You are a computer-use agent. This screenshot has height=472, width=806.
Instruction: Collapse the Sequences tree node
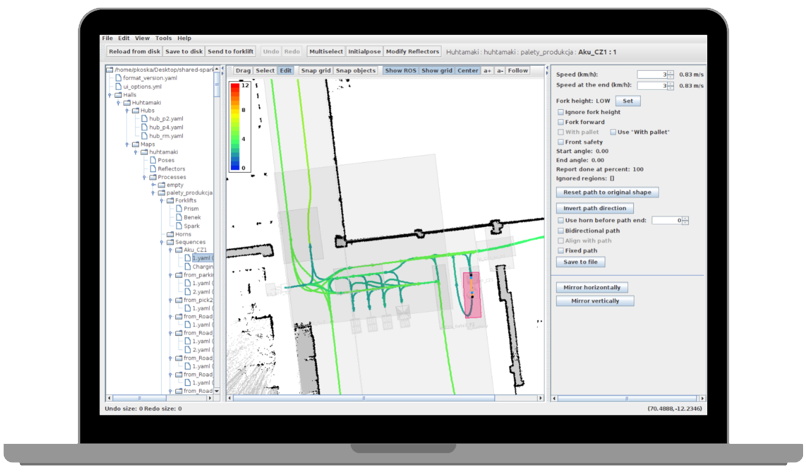tap(162, 241)
